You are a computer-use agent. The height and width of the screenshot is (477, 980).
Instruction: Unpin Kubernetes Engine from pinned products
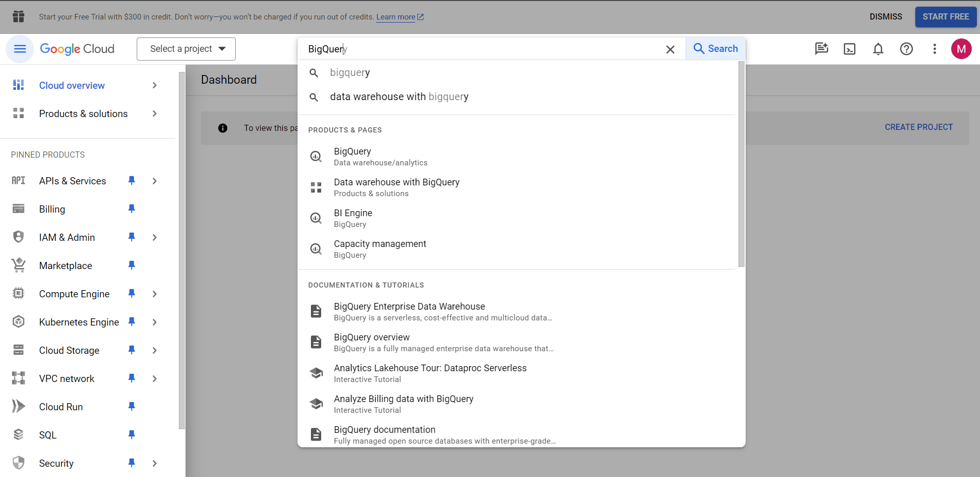(x=132, y=322)
